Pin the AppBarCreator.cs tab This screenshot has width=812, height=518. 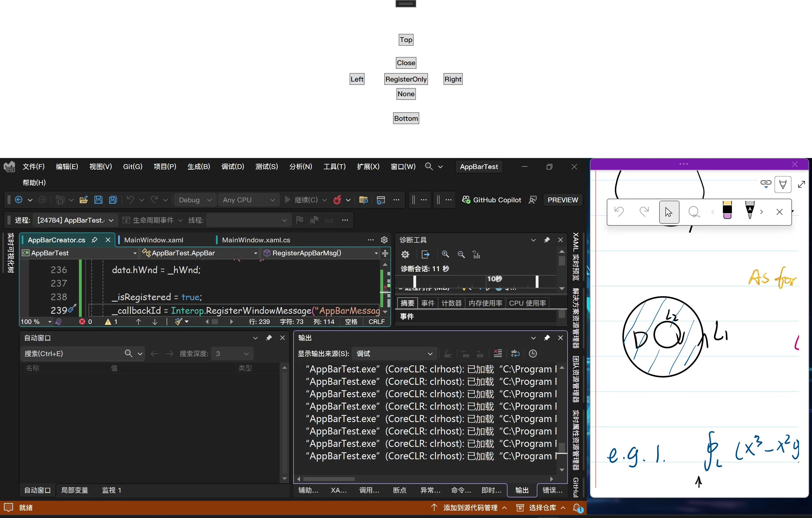click(x=94, y=240)
